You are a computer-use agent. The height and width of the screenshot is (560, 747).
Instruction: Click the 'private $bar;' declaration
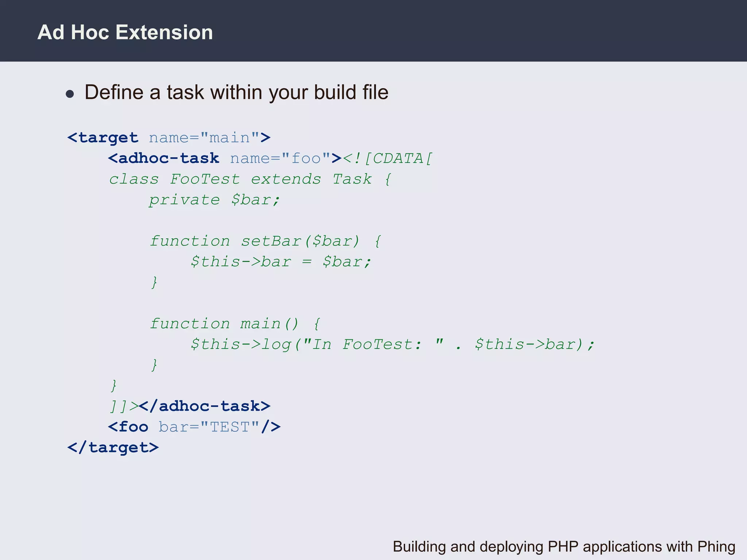(214, 200)
